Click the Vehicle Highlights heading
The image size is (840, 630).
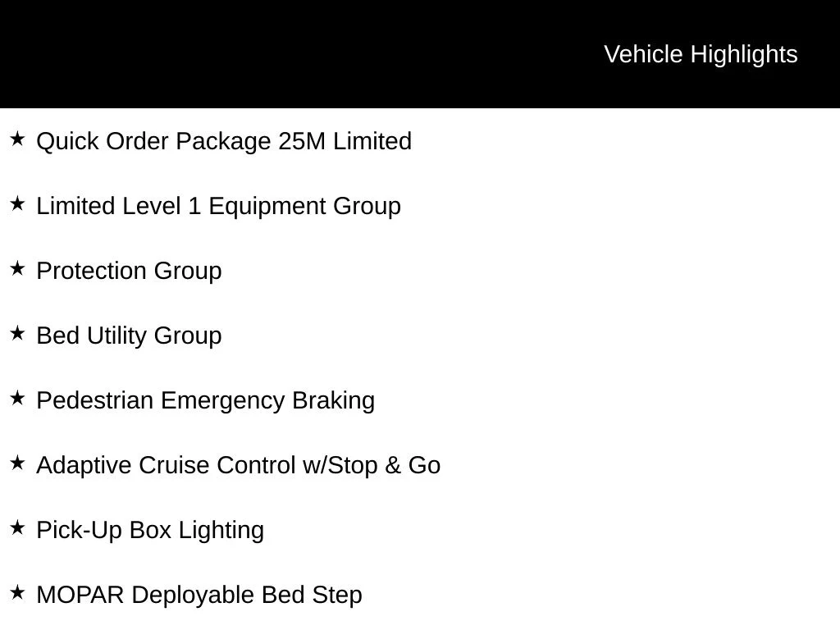(x=701, y=55)
